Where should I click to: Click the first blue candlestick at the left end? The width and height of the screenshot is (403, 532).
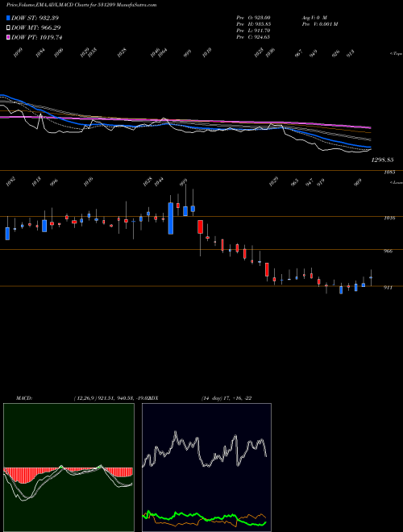coord(7,234)
